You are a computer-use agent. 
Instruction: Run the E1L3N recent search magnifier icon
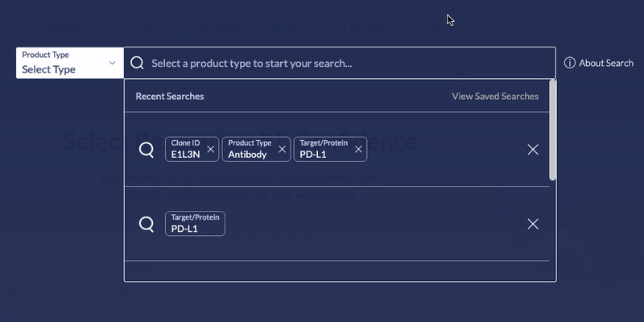click(x=147, y=150)
